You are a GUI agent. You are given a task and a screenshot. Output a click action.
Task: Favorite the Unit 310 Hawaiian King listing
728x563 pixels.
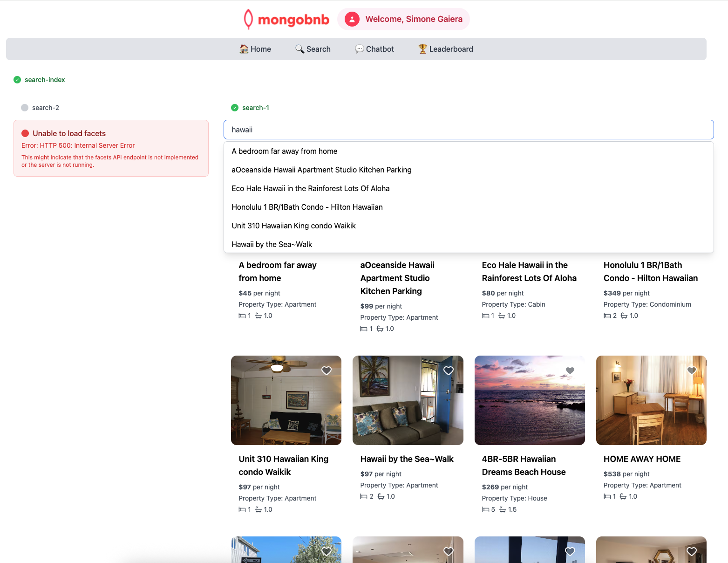click(x=327, y=371)
